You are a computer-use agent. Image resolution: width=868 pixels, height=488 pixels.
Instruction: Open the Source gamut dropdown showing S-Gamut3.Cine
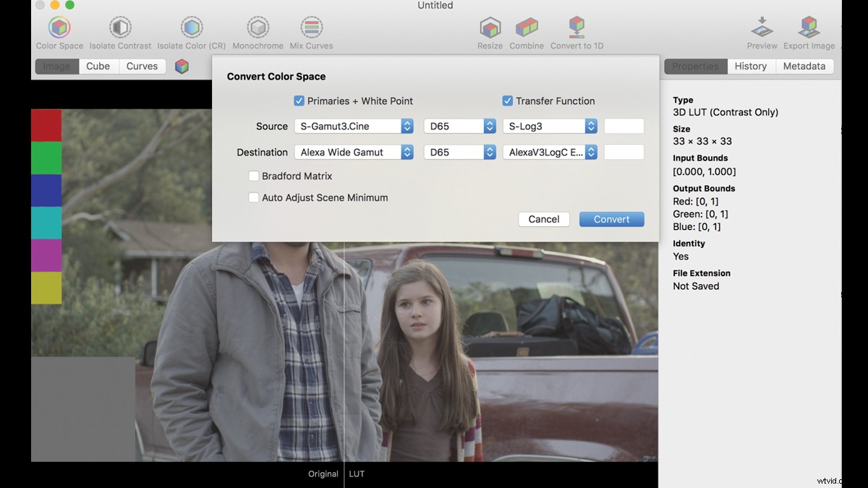coord(353,125)
